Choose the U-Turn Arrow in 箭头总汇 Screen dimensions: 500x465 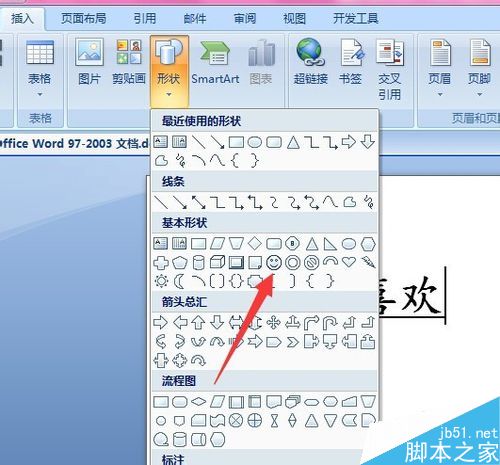(330, 323)
